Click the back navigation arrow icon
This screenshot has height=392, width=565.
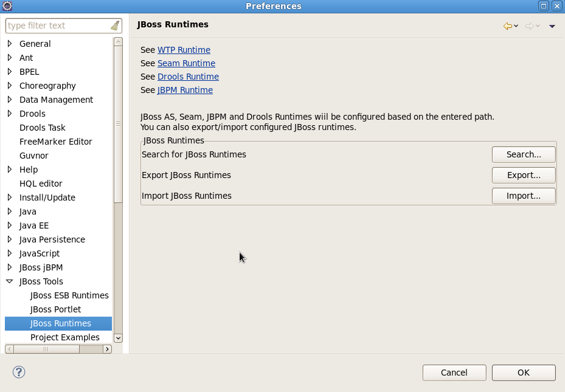(508, 26)
